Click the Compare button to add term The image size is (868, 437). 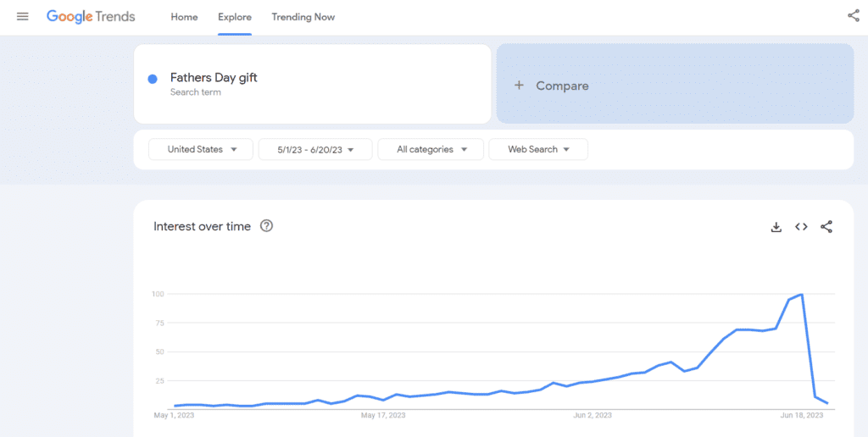562,86
